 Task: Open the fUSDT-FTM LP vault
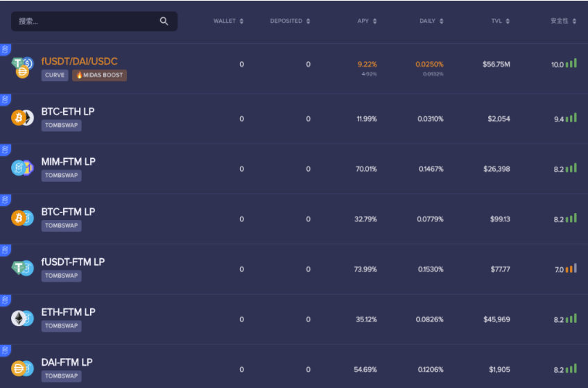(x=73, y=262)
